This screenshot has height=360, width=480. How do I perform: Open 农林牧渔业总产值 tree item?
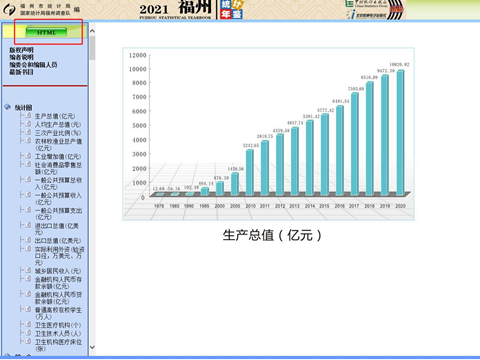pos(58,145)
